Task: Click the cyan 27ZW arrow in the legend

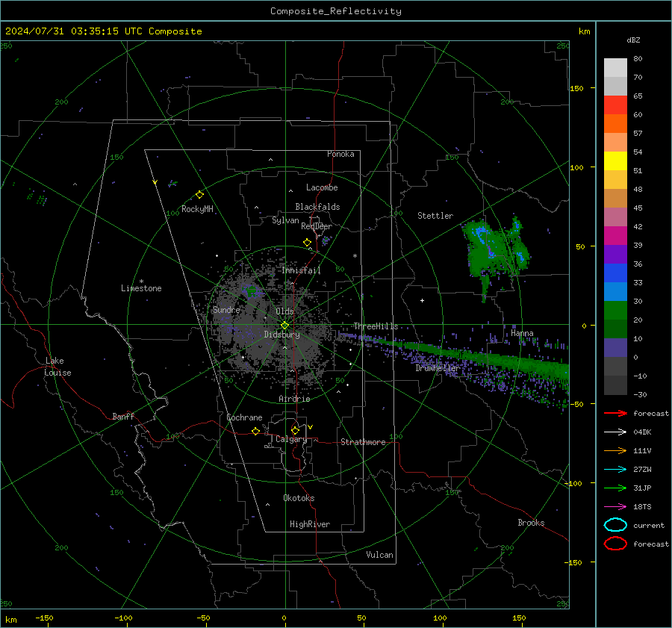Action: click(x=615, y=470)
